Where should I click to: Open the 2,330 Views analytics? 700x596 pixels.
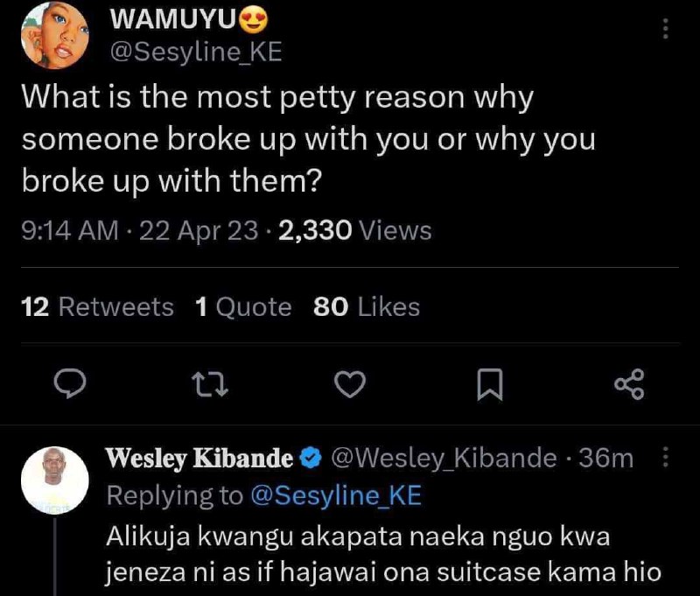click(x=355, y=231)
